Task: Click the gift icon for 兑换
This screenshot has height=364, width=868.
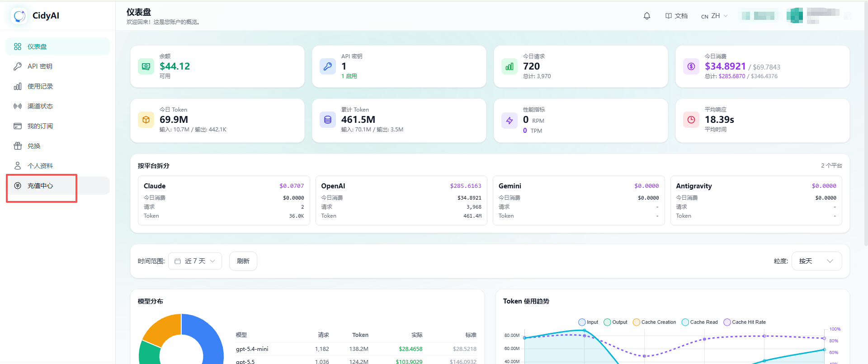Action: point(18,146)
